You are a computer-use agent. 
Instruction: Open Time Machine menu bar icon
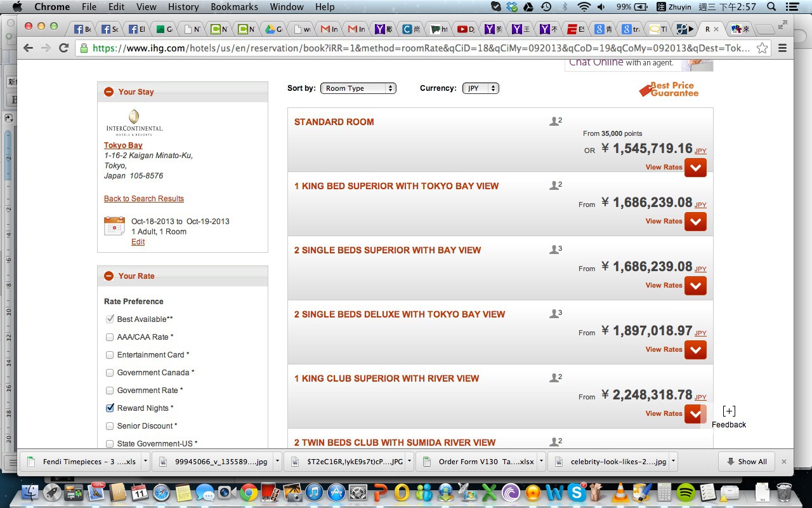(x=546, y=7)
